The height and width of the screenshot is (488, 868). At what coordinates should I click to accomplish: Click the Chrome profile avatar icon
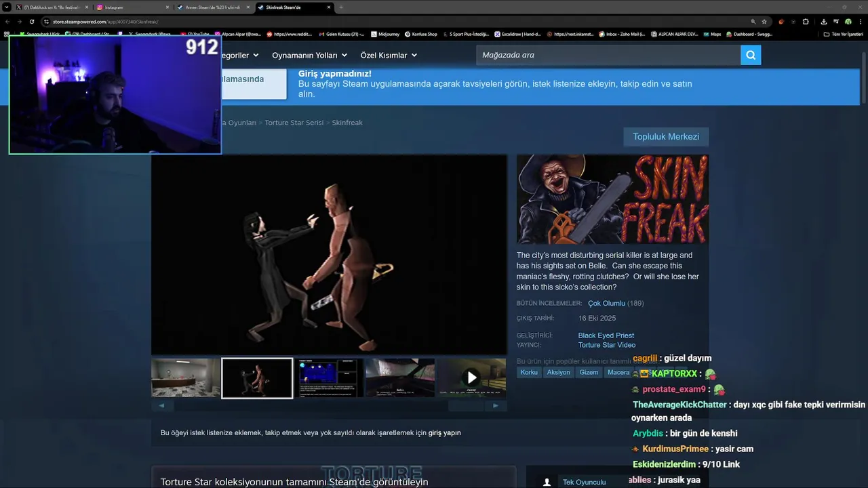(848, 22)
